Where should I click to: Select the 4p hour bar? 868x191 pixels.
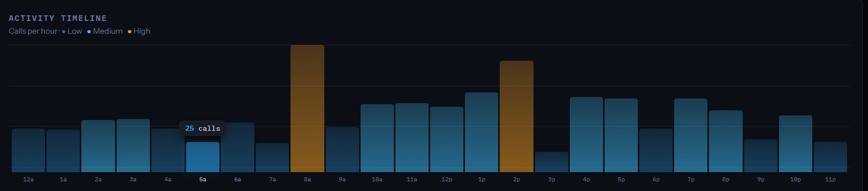click(x=586, y=134)
